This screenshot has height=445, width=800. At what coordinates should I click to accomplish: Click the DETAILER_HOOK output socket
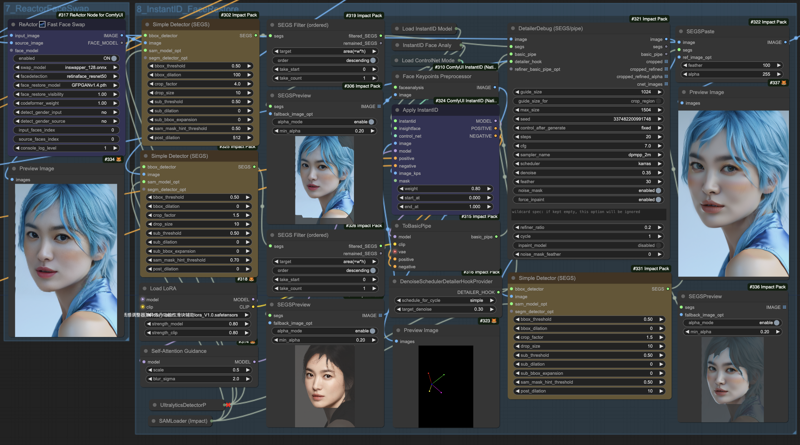pyautogui.click(x=498, y=292)
